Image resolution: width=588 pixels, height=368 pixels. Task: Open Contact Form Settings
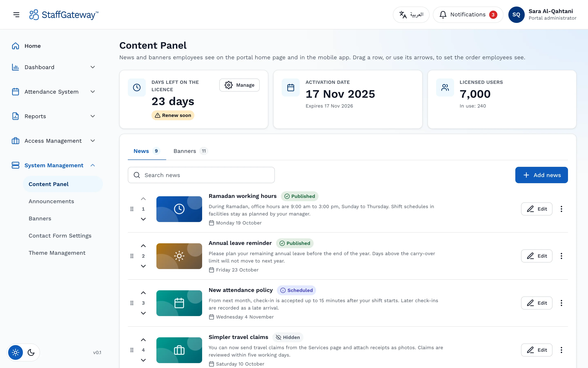(63, 236)
